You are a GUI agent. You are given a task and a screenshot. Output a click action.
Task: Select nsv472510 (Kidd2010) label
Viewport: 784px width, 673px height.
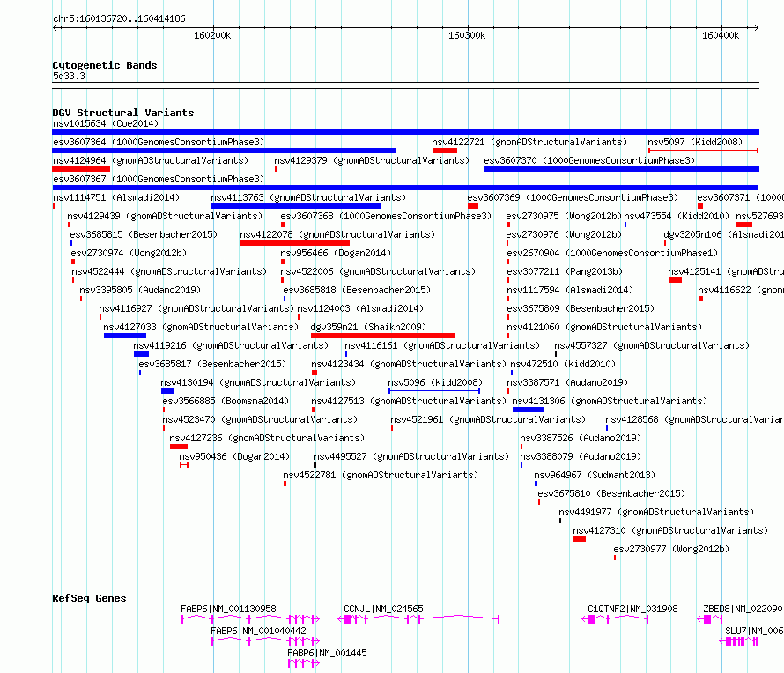tap(563, 364)
